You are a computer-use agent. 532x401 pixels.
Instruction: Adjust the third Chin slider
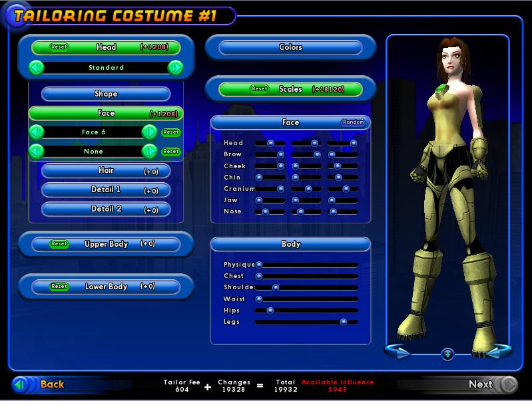pyautogui.click(x=343, y=178)
